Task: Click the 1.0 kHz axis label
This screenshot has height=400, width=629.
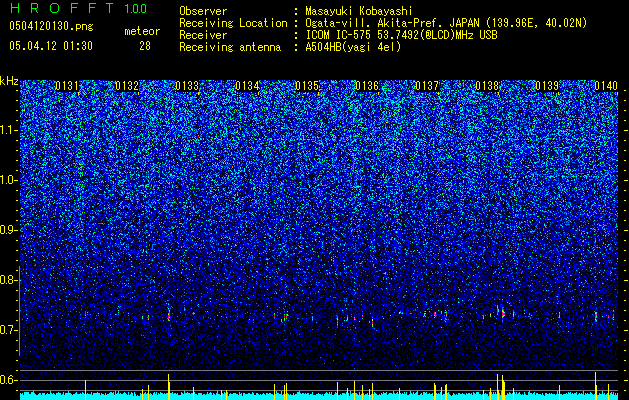Action: pos(9,181)
